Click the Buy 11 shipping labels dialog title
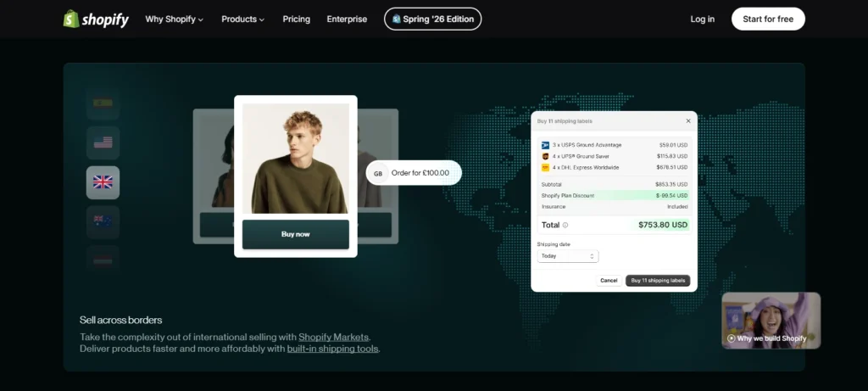 [565, 121]
